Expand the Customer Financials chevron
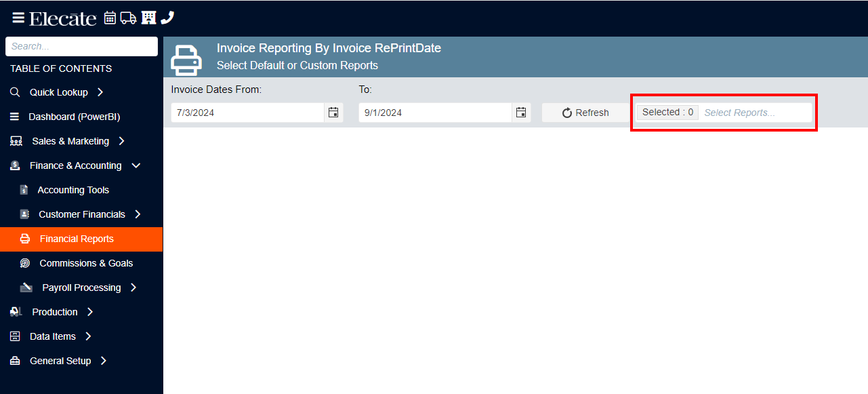Viewport: 868px width, 394px height. click(138, 214)
